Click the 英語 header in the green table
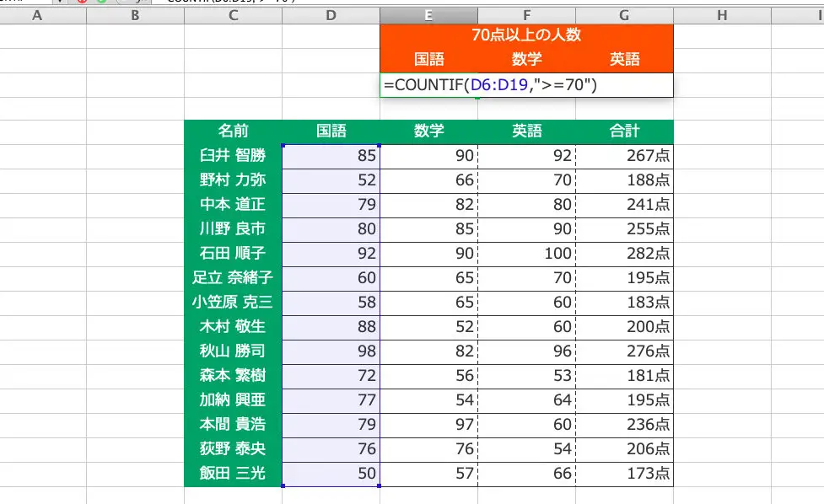This screenshot has height=504, width=824. 526,131
